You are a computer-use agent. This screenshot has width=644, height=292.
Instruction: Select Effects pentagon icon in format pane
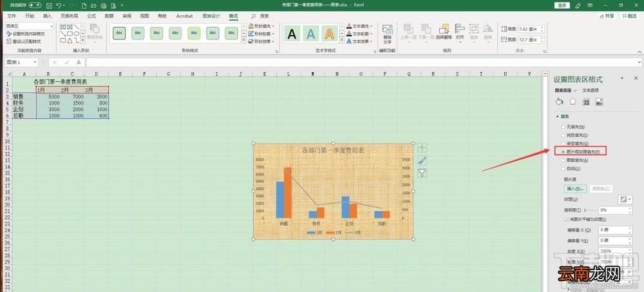[x=573, y=102]
